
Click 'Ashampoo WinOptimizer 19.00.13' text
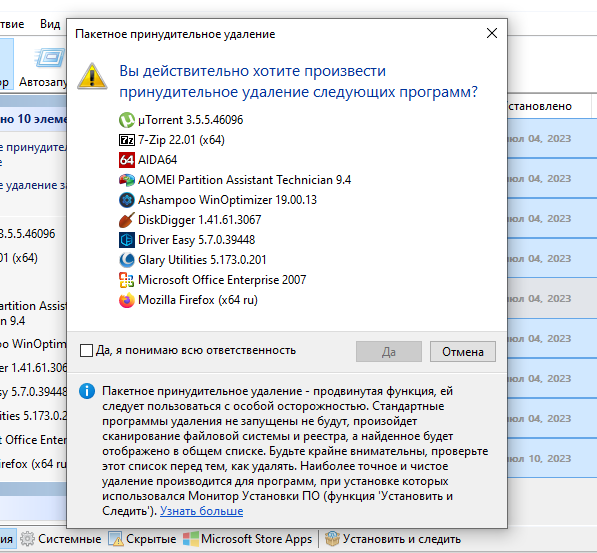tap(227, 200)
